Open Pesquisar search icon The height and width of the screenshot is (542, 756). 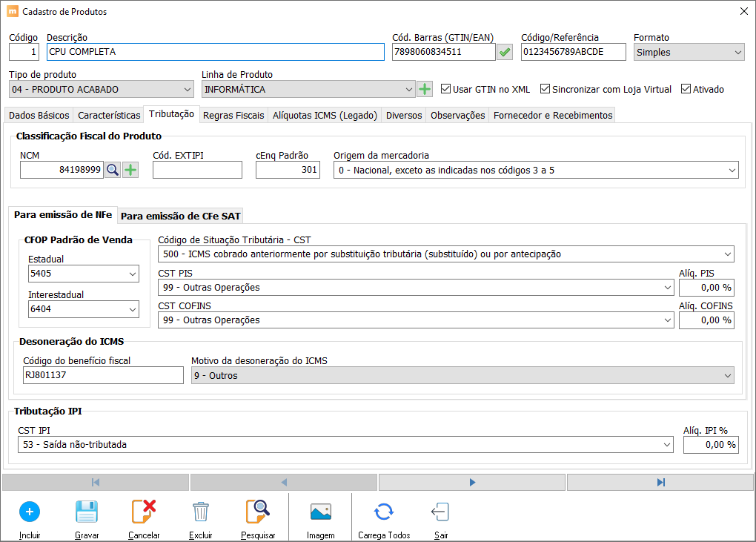click(x=258, y=512)
